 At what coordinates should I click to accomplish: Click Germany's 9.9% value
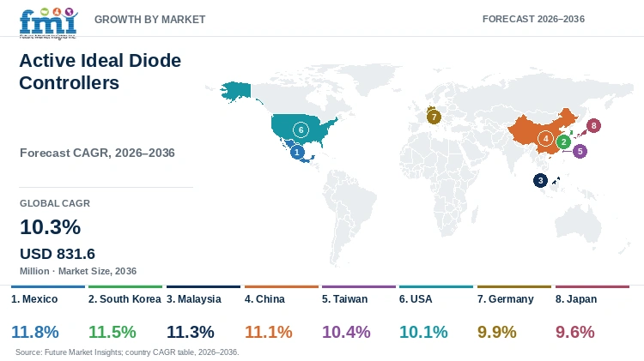pyautogui.click(x=497, y=332)
